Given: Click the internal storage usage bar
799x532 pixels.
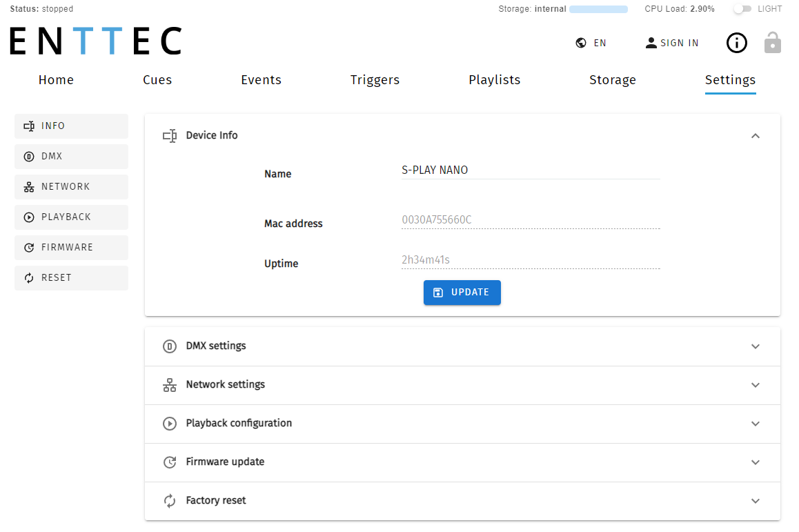Looking at the screenshot, I should click(x=598, y=9).
